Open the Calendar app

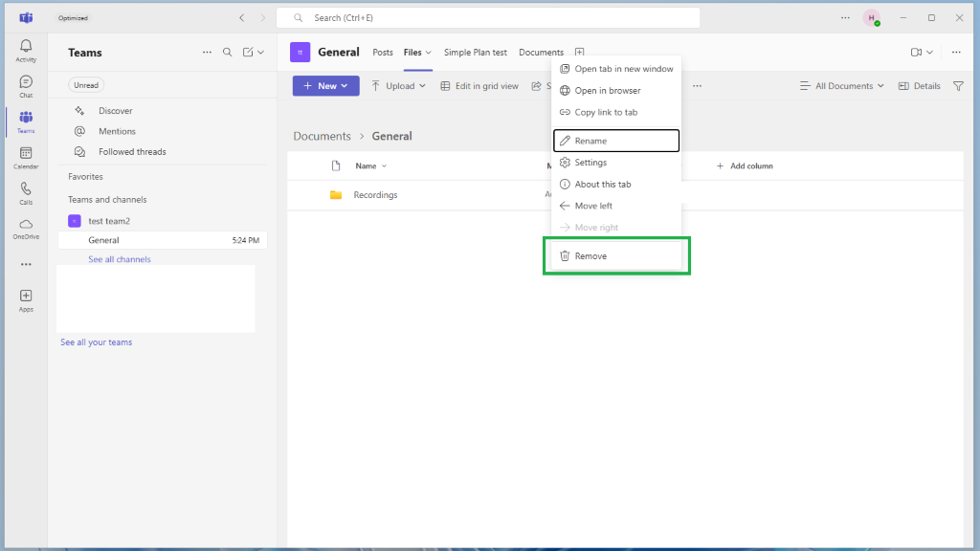26,158
